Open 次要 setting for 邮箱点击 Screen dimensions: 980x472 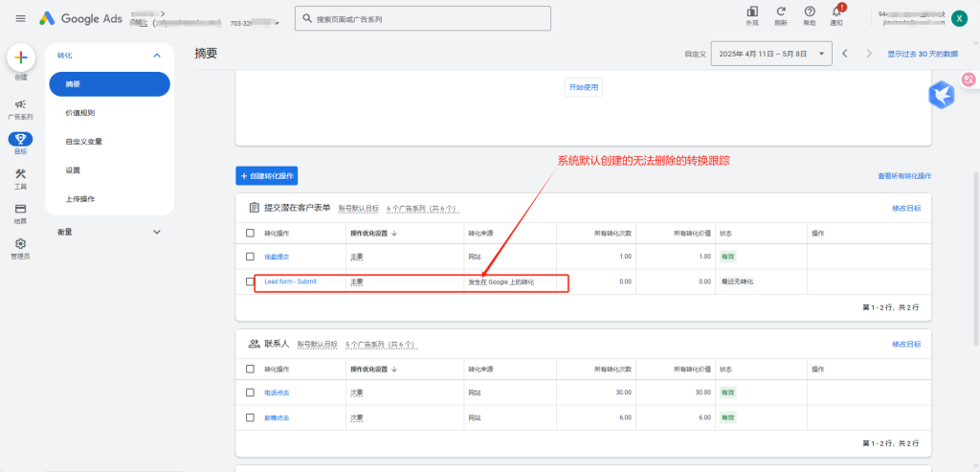(x=356, y=417)
